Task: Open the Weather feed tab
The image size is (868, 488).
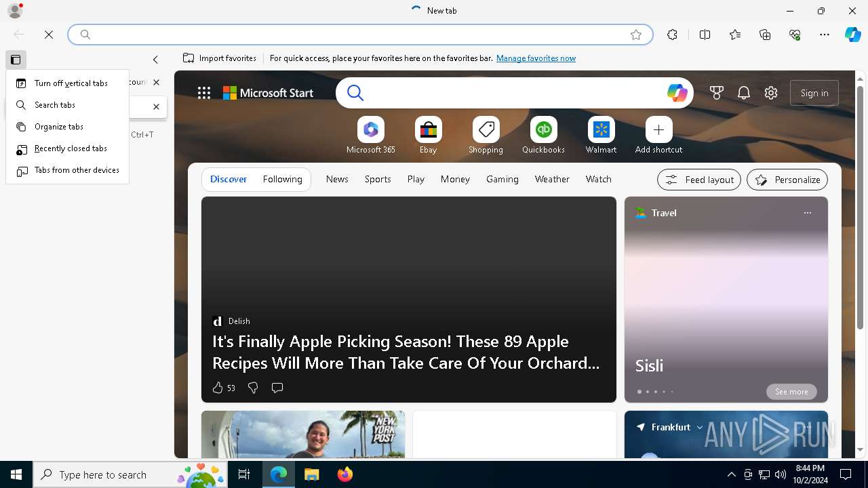Action: coord(552,180)
